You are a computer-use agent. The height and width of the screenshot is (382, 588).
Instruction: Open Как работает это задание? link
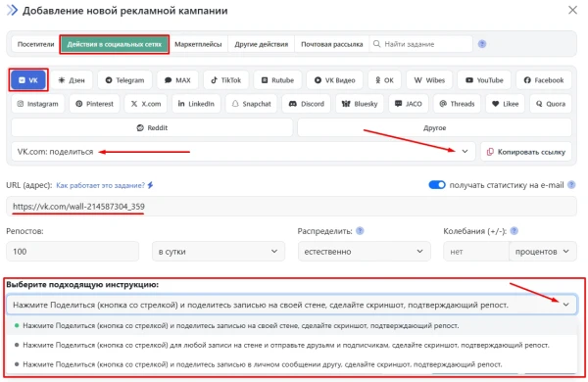101,185
